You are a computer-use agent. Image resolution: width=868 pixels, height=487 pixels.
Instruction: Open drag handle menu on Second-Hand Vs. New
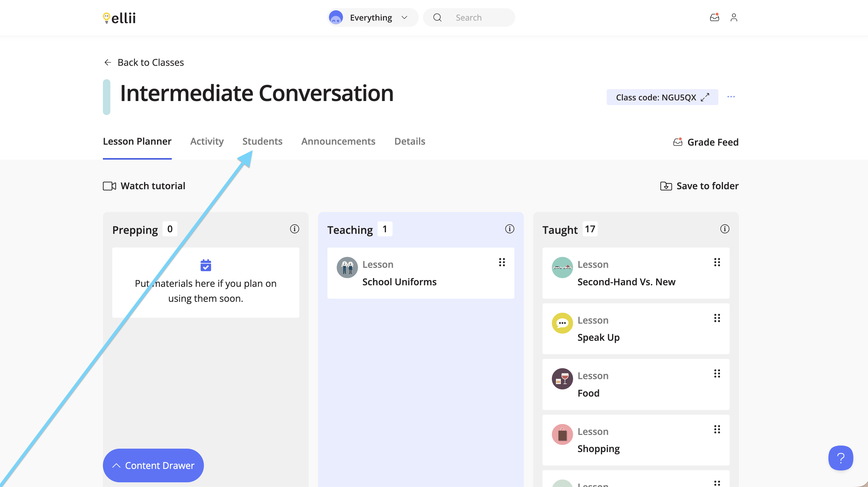click(x=717, y=262)
